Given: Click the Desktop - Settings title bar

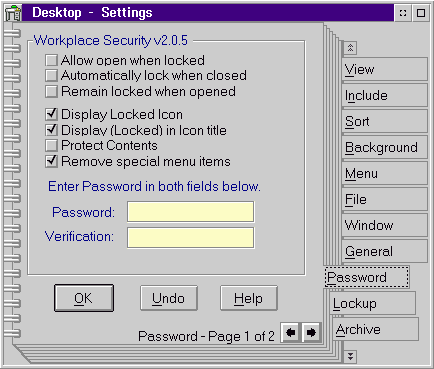Looking at the screenshot, I should [208, 13].
